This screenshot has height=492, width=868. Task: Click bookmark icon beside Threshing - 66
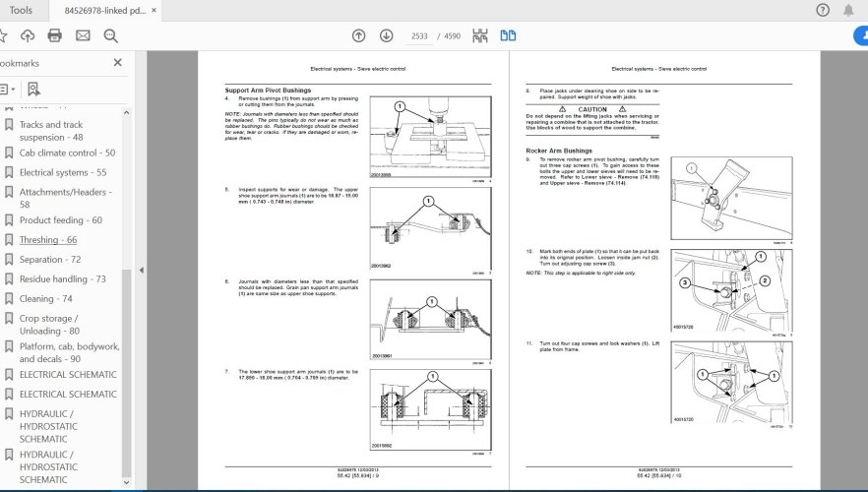point(9,240)
